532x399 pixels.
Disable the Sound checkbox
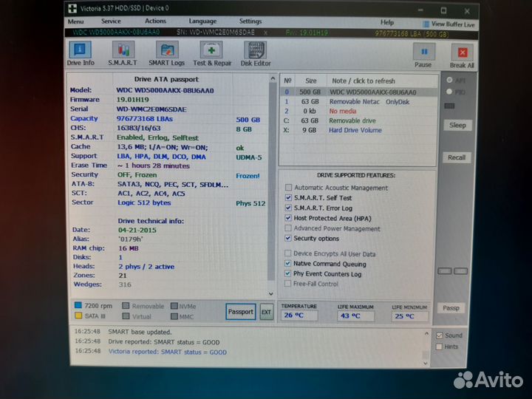point(440,335)
